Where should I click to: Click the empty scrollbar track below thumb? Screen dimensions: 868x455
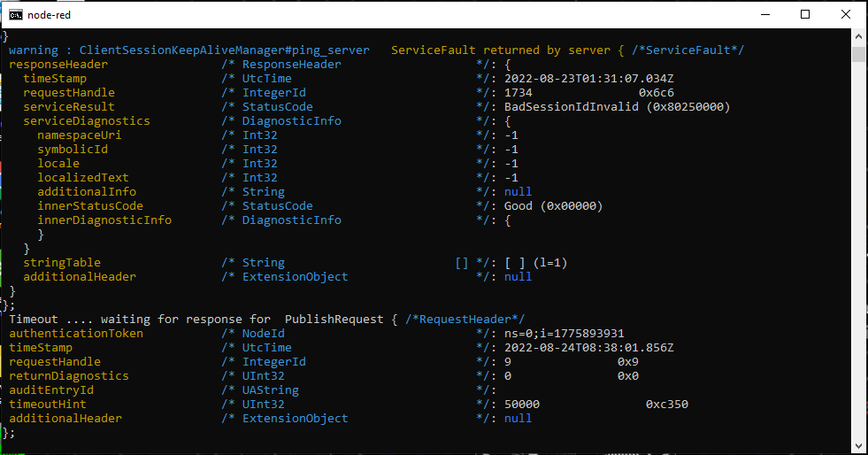[x=858, y=249]
